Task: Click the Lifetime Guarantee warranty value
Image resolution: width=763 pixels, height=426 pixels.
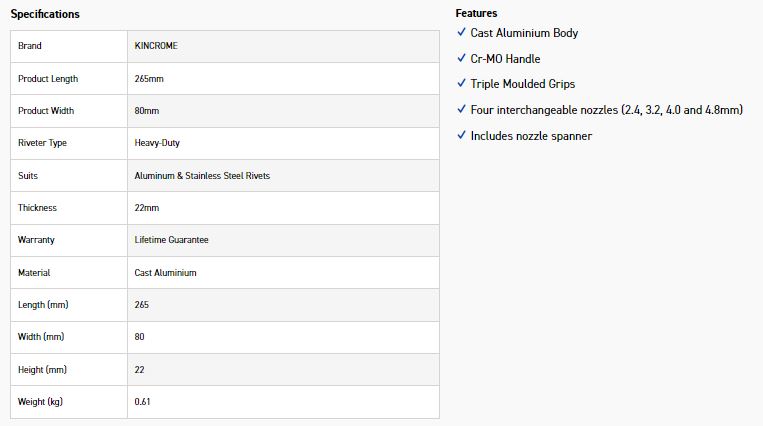Action: [x=171, y=240]
